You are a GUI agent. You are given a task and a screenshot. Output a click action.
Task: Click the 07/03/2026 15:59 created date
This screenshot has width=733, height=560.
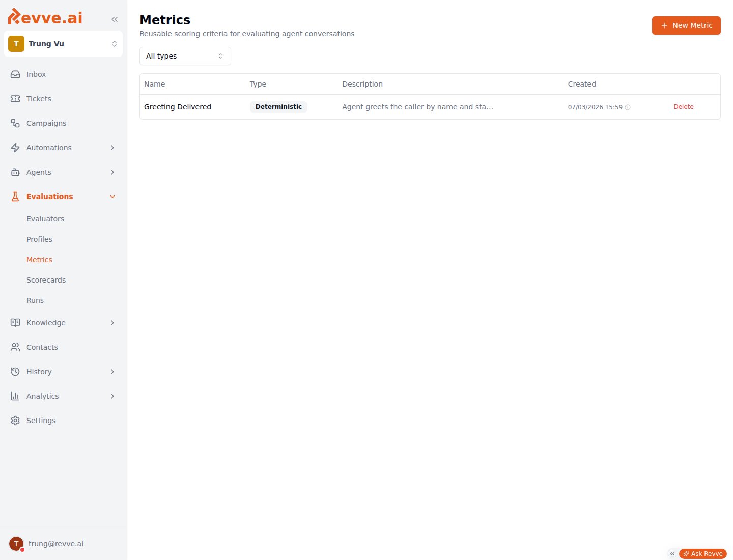click(595, 107)
